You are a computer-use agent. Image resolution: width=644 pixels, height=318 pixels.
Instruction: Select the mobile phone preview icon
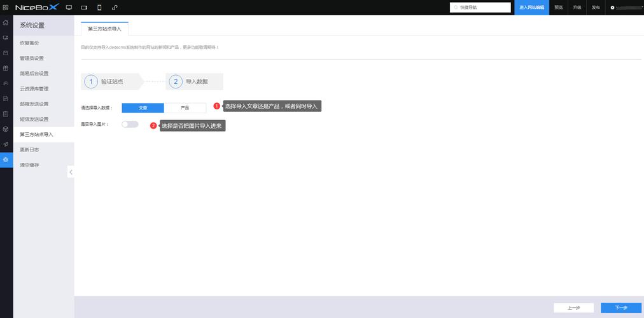(99, 8)
